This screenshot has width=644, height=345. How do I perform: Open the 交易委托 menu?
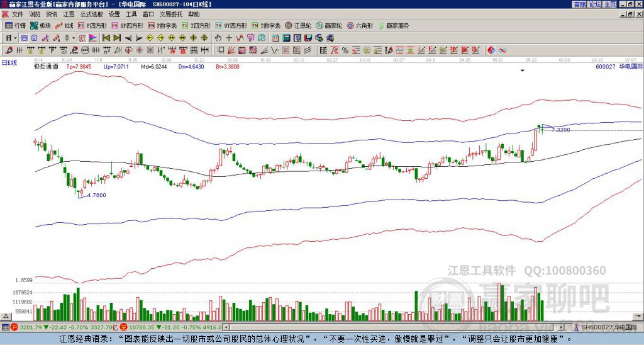[x=171, y=14]
